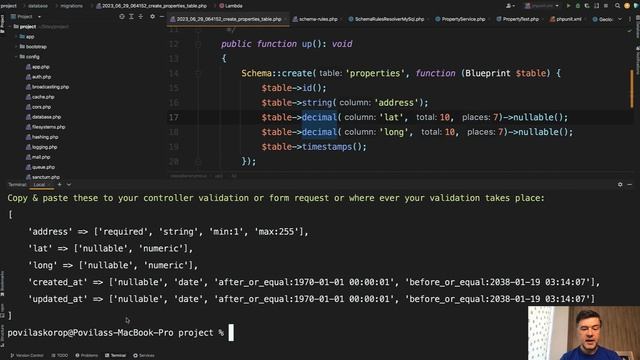640x360 pixels.
Task: Open logging.php in the tree
Action: click(x=42, y=147)
